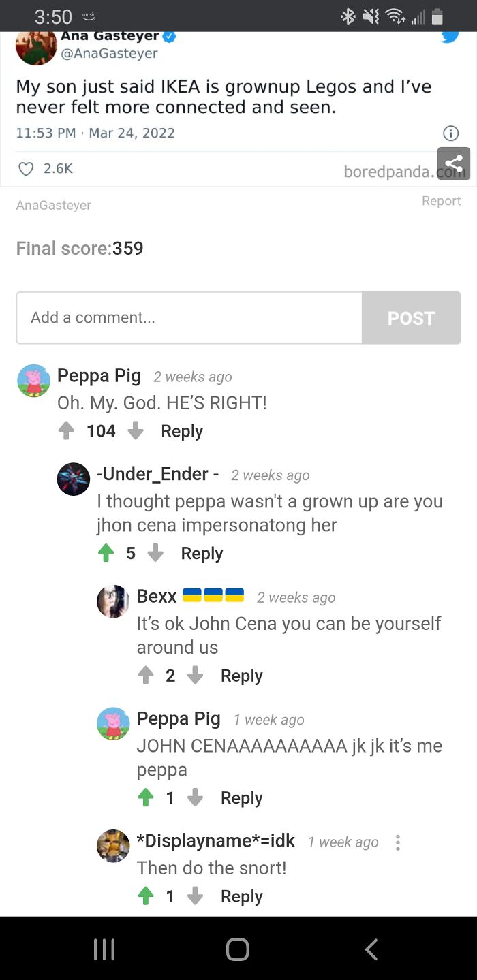Open options menu on *Displayname*=idk comment
This screenshot has width=477, height=980.
tap(397, 842)
